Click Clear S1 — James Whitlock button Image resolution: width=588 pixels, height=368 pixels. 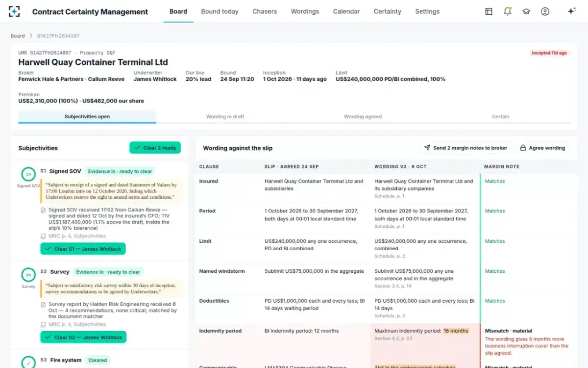tap(83, 249)
